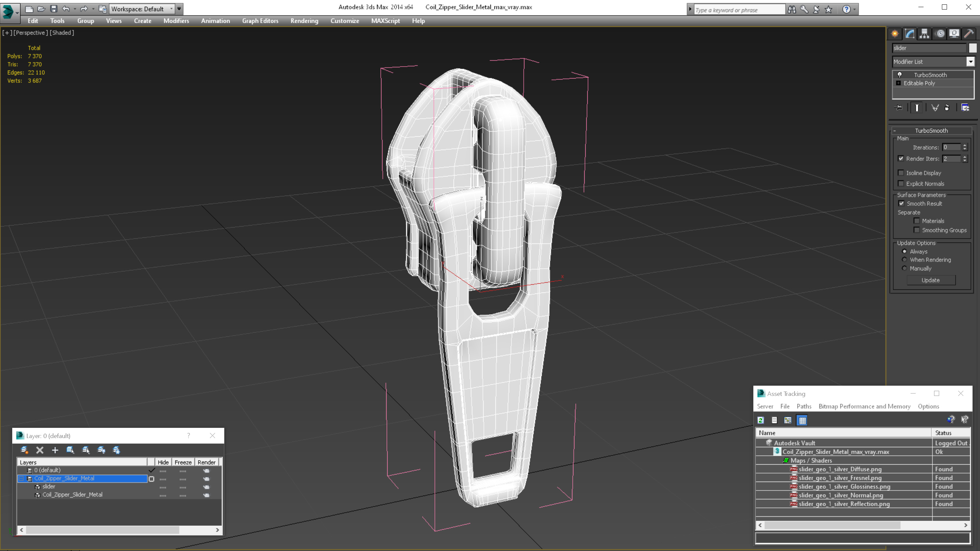This screenshot has height=551, width=980.
Task: Click the Rendering menu item
Action: [x=304, y=20]
